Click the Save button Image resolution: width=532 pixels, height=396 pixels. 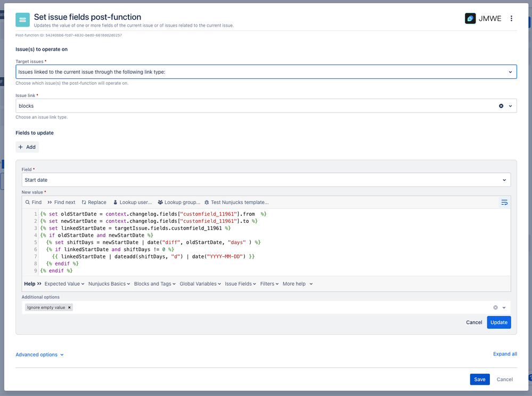coord(480,379)
